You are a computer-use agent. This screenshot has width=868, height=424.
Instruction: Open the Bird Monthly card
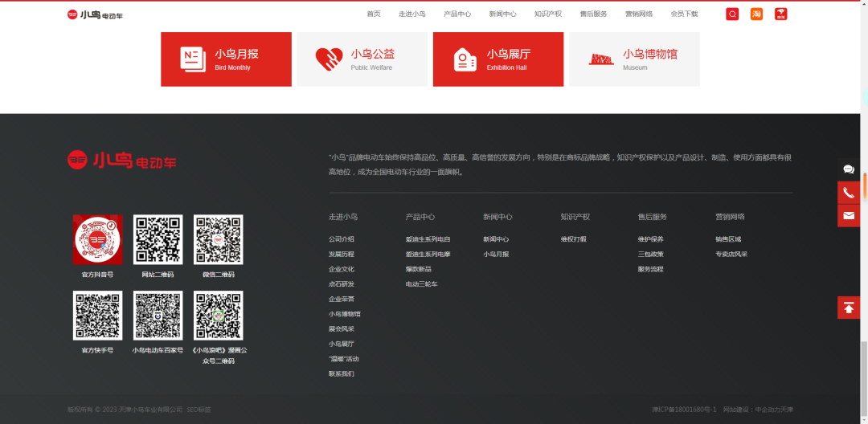(x=226, y=59)
